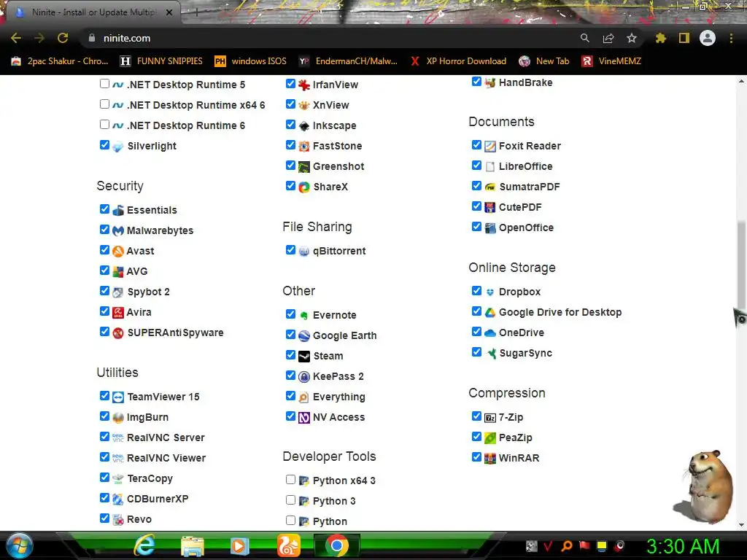This screenshot has width=747, height=560.
Task: Open Chrome side panel icon
Action: [684, 38]
